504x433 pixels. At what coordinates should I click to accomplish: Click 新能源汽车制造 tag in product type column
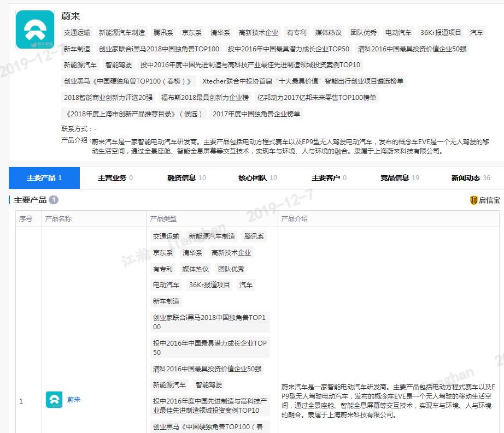(212, 236)
